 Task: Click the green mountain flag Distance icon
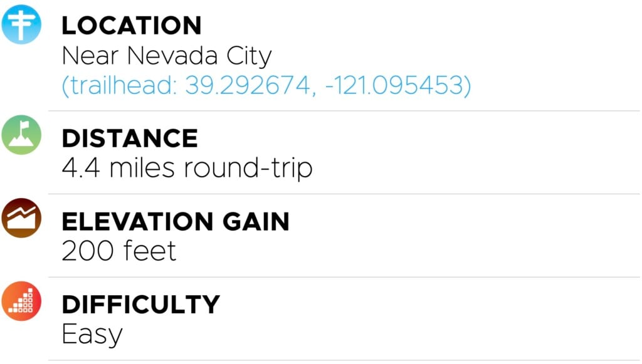tap(21, 135)
